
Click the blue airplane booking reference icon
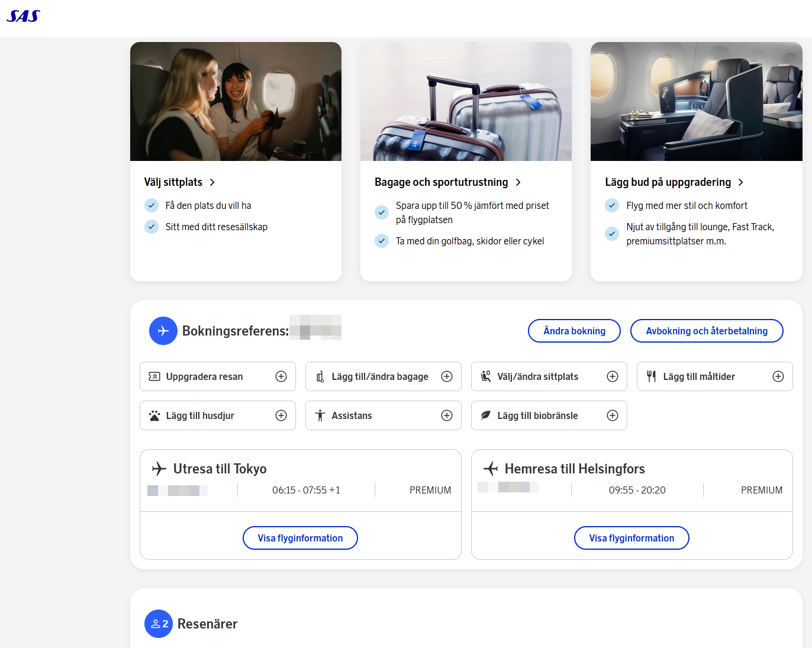point(163,331)
